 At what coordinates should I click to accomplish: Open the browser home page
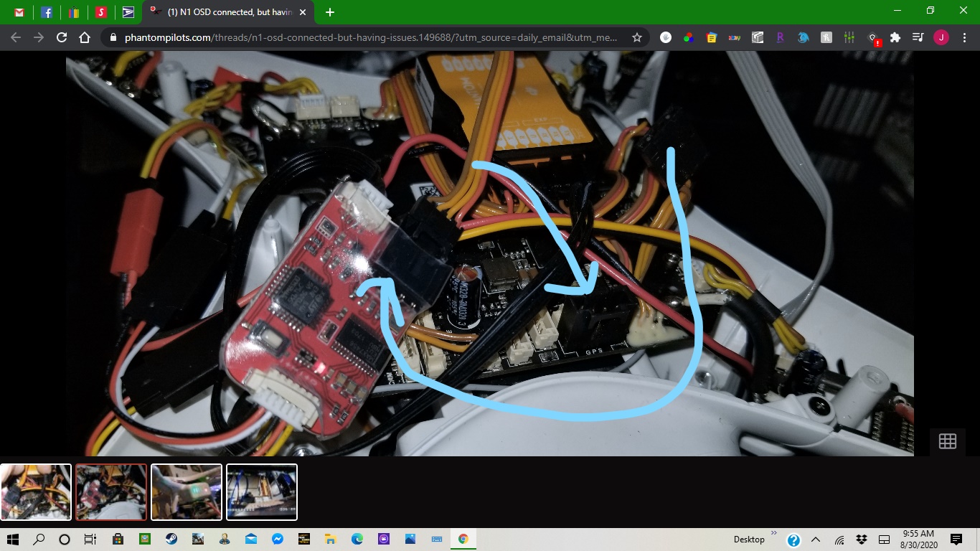(85, 37)
